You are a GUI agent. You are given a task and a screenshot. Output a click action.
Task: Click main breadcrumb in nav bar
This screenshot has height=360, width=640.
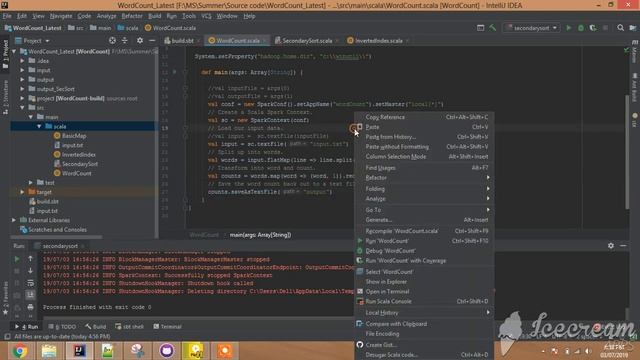pos(100,28)
